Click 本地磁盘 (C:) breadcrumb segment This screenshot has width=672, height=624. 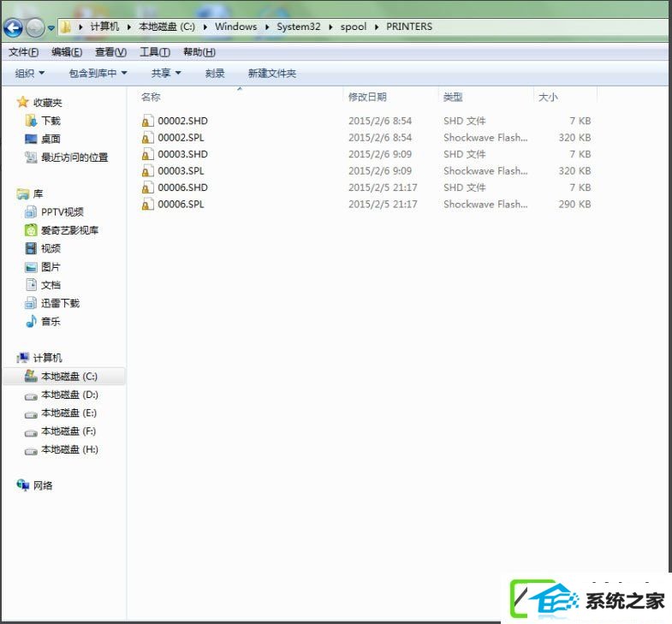[x=167, y=27]
